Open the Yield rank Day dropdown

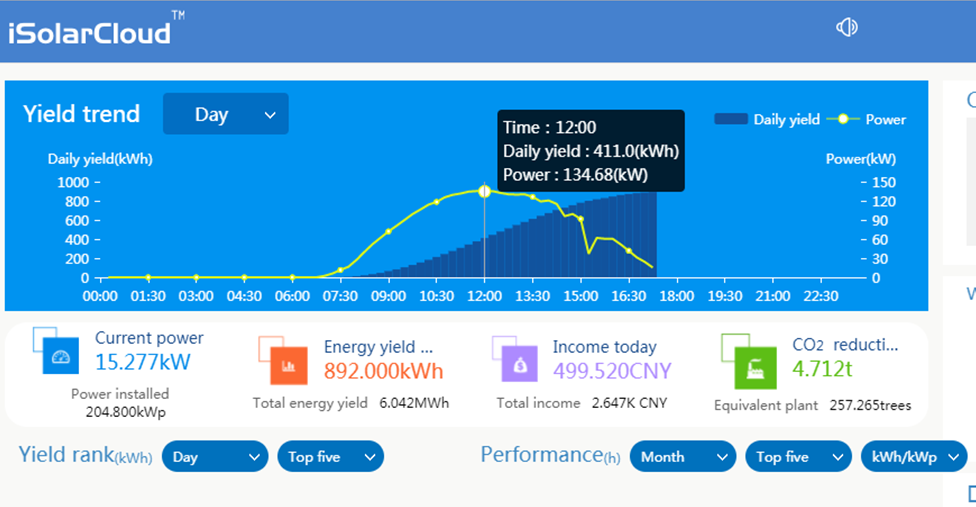(x=215, y=457)
